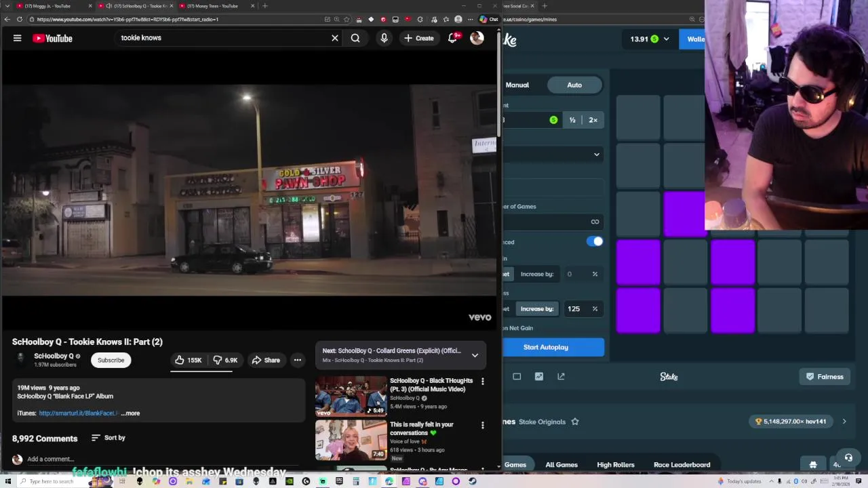
Task: Double the bet amount with 2× button
Action: (593, 120)
